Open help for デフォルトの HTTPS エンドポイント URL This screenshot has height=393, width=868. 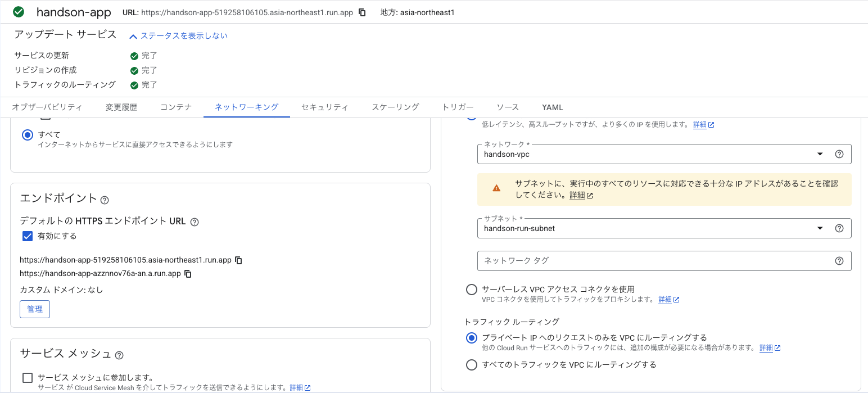195,222
